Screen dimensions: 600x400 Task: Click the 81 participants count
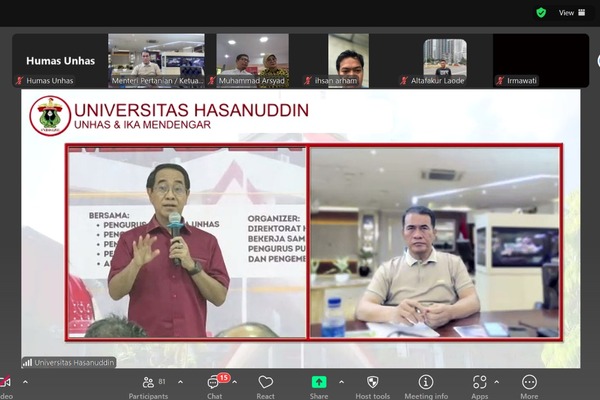coord(162,382)
